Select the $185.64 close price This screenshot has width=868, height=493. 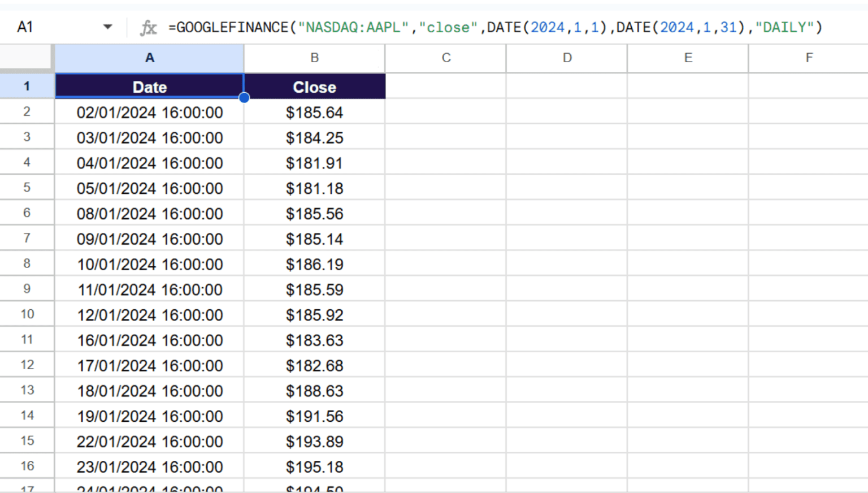314,112
